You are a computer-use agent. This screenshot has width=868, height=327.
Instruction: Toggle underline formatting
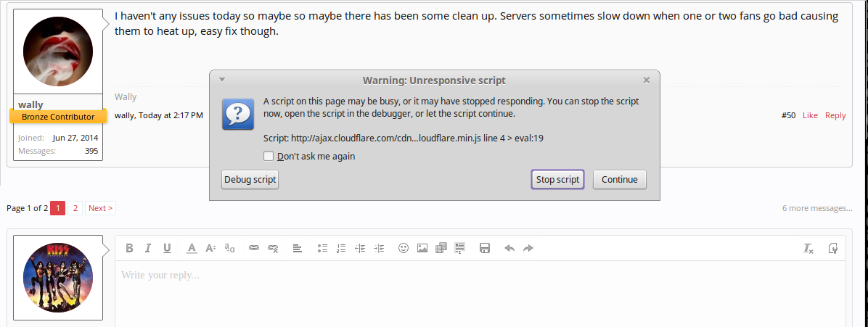(167, 248)
